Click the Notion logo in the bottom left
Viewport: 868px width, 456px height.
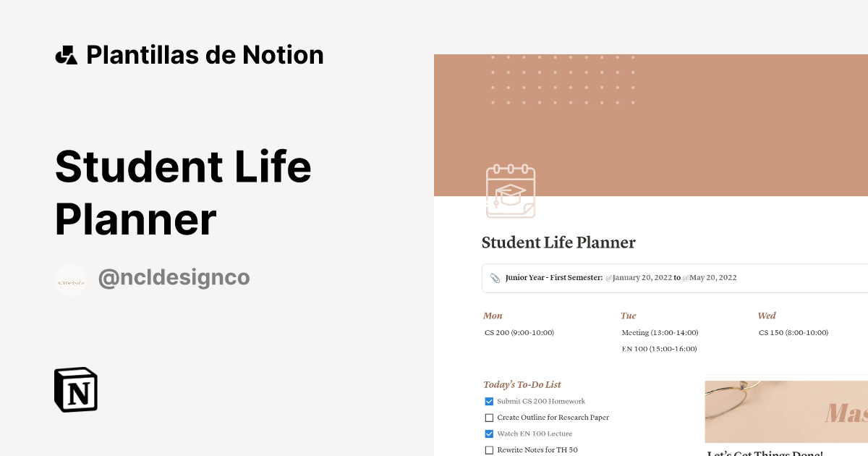(x=75, y=389)
